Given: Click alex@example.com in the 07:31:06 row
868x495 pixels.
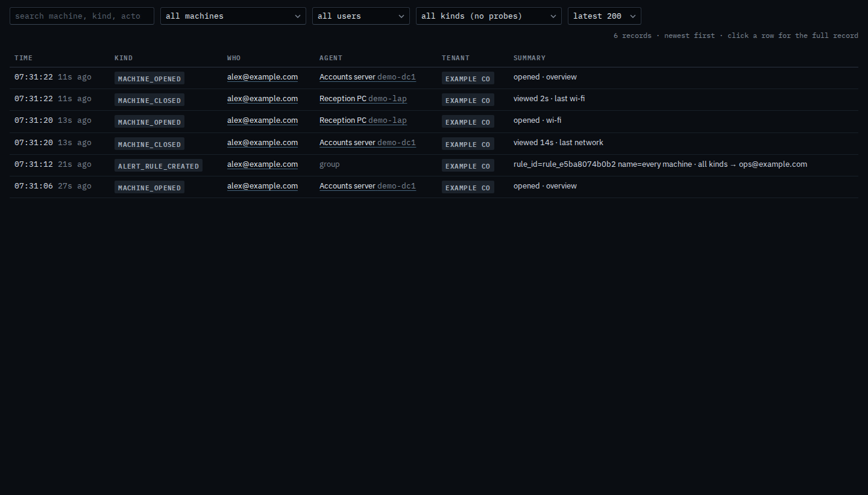Looking at the screenshot, I should [262, 186].
